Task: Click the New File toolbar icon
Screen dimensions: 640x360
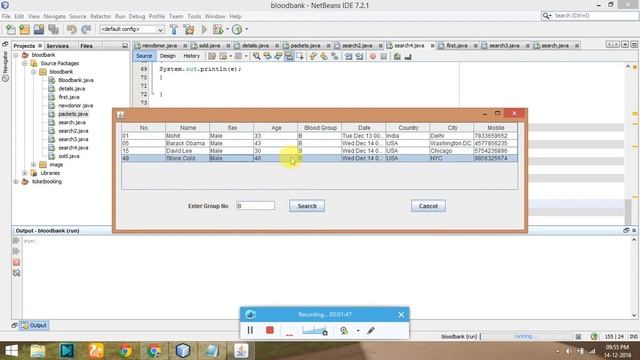Action: pyautogui.click(x=11, y=29)
